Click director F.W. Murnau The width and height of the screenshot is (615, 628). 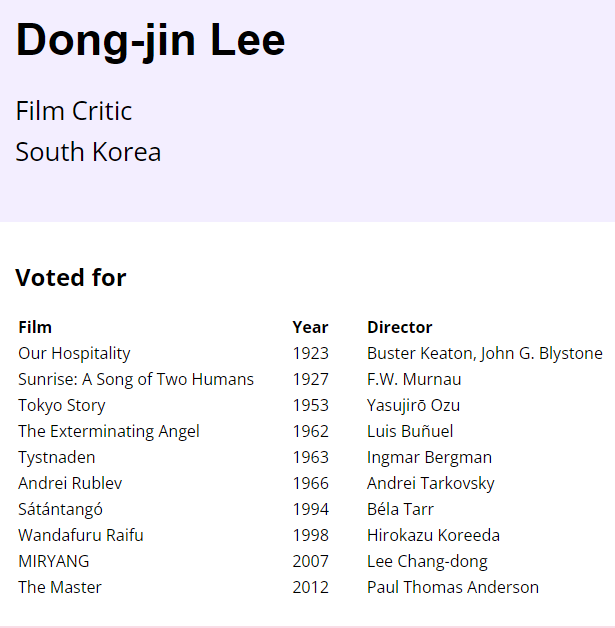414,379
